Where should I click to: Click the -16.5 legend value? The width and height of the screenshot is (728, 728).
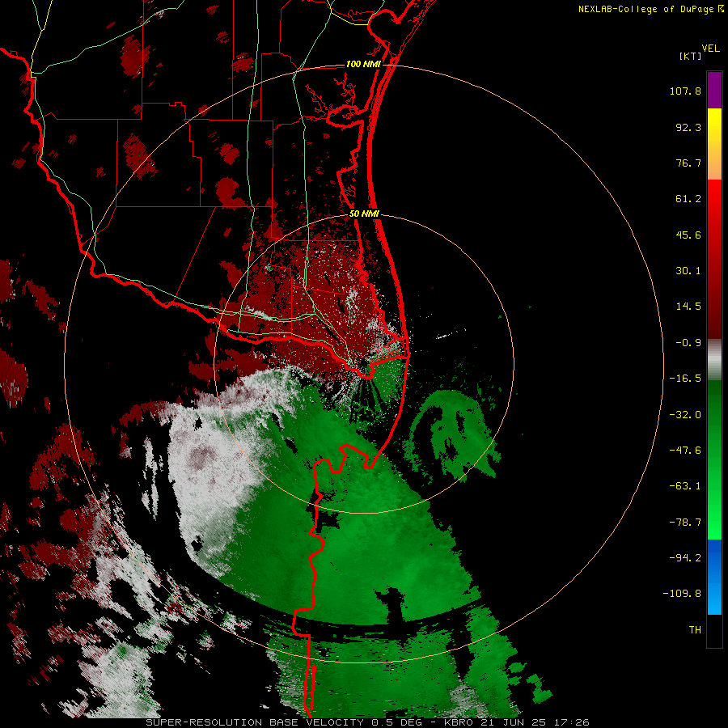685,379
